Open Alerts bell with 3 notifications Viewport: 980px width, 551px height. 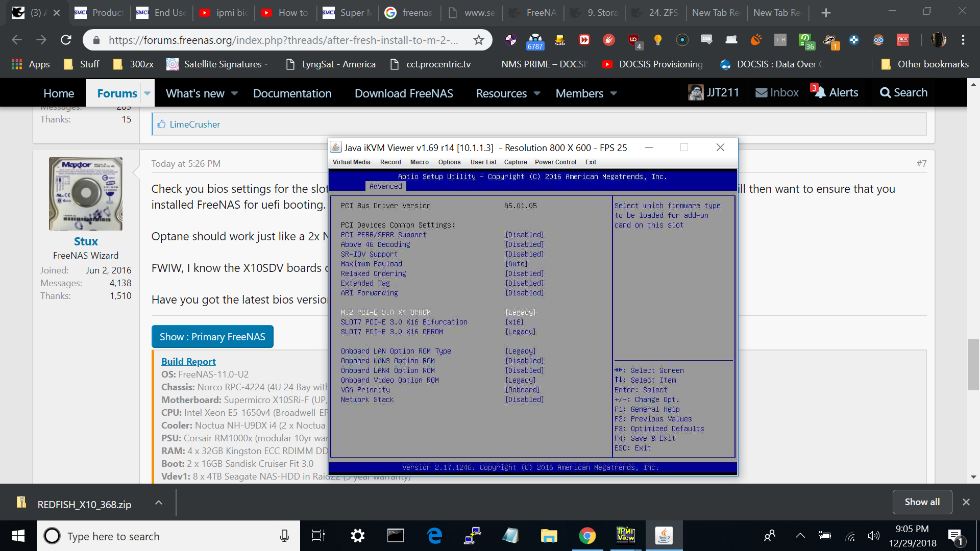pyautogui.click(x=835, y=92)
